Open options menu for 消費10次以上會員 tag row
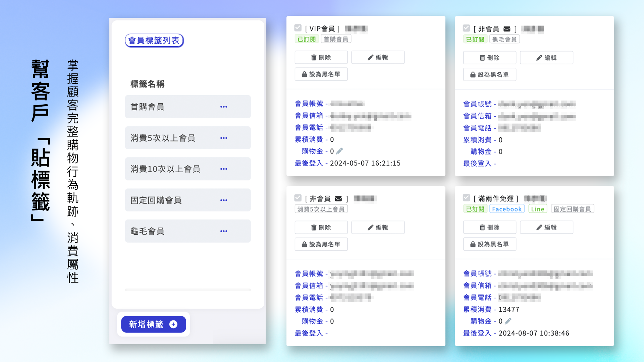644x362 pixels. click(x=224, y=169)
